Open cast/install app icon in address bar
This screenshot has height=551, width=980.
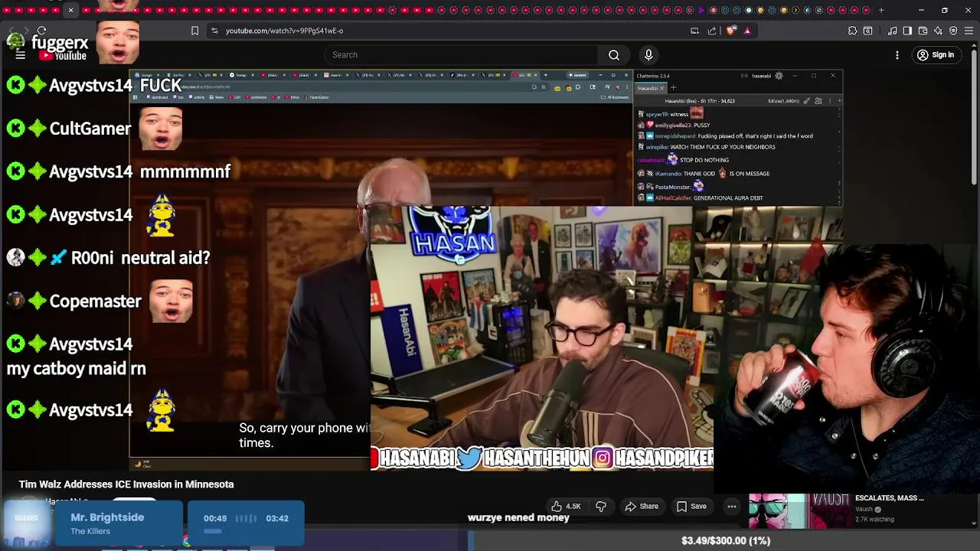point(694,31)
